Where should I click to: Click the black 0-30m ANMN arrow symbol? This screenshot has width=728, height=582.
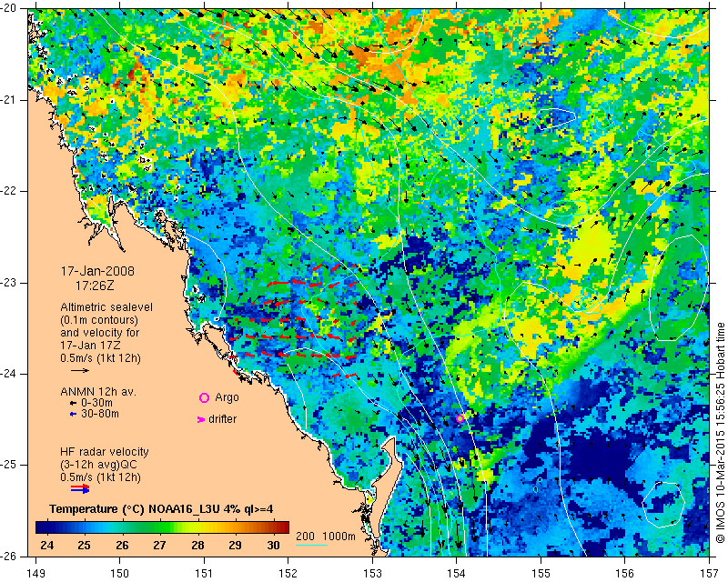click(x=73, y=403)
